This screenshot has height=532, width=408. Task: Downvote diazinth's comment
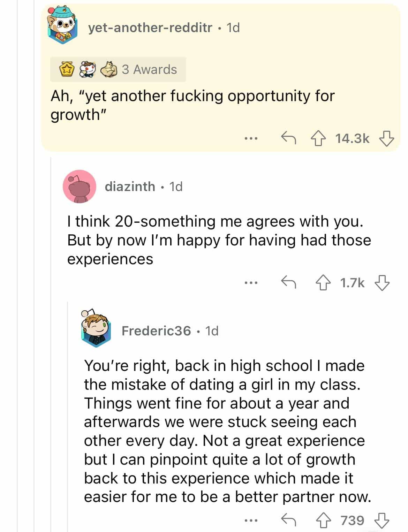point(382,283)
